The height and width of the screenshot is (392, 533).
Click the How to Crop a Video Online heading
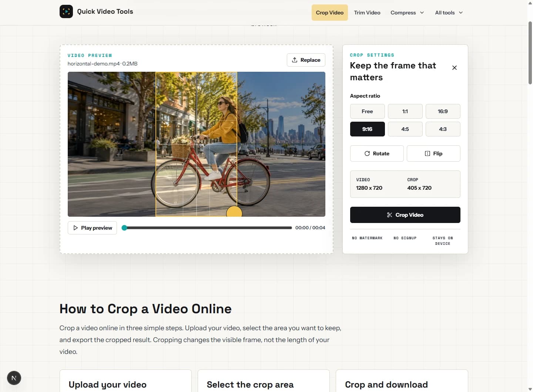click(x=145, y=309)
